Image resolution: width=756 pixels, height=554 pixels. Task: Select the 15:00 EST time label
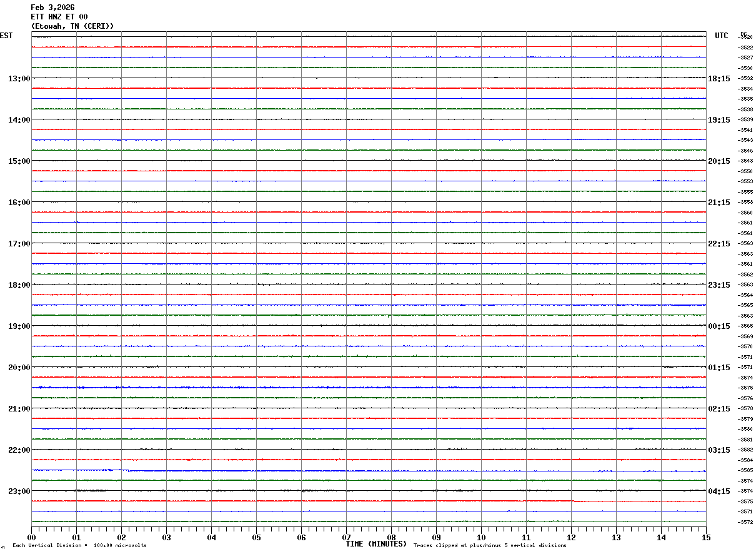(19, 161)
